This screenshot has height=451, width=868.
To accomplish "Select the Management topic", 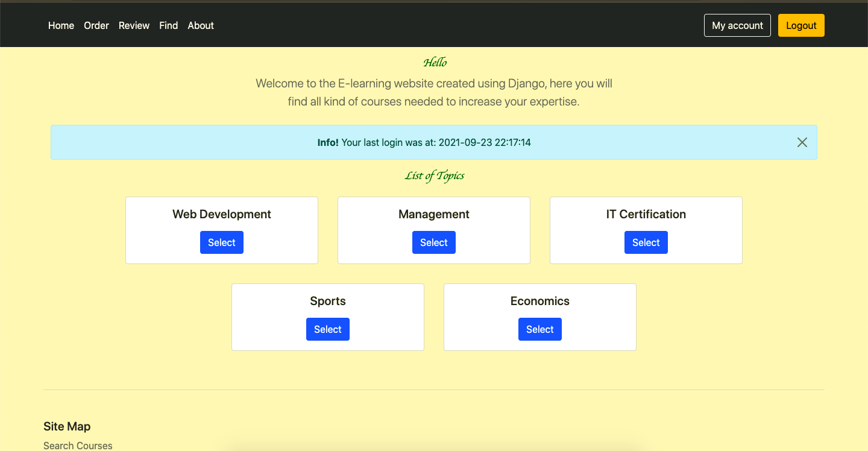I will click(434, 242).
